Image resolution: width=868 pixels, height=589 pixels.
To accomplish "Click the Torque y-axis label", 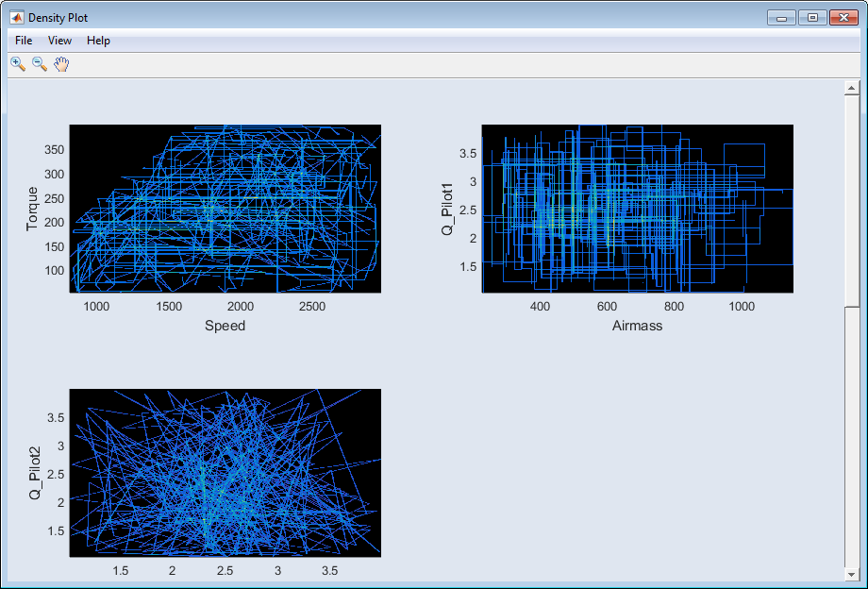I will point(33,209).
